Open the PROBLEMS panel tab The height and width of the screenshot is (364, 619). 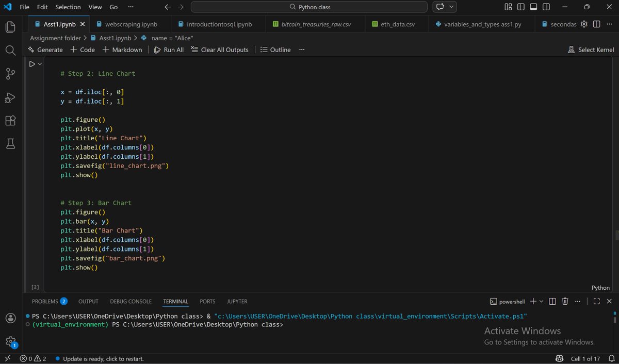pos(50,301)
